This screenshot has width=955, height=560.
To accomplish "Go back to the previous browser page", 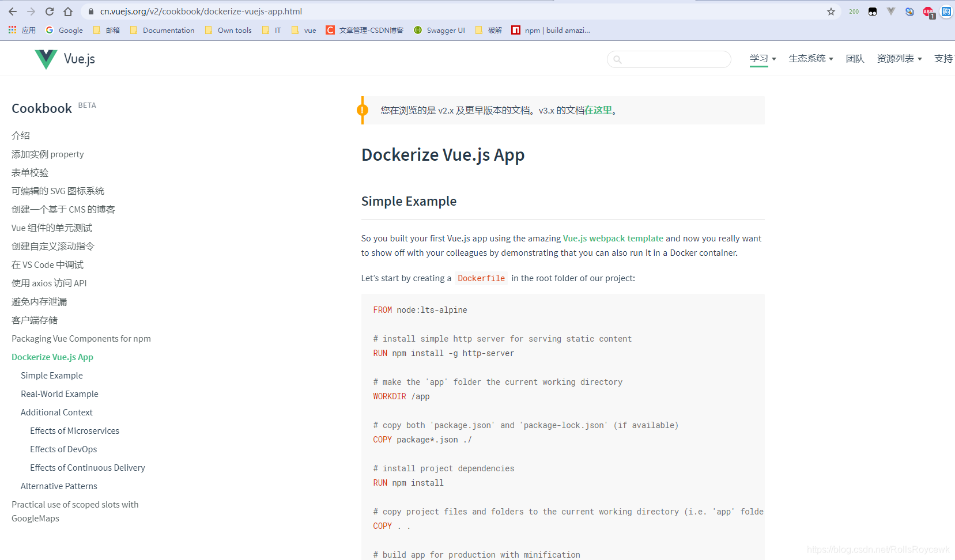I will (13, 12).
